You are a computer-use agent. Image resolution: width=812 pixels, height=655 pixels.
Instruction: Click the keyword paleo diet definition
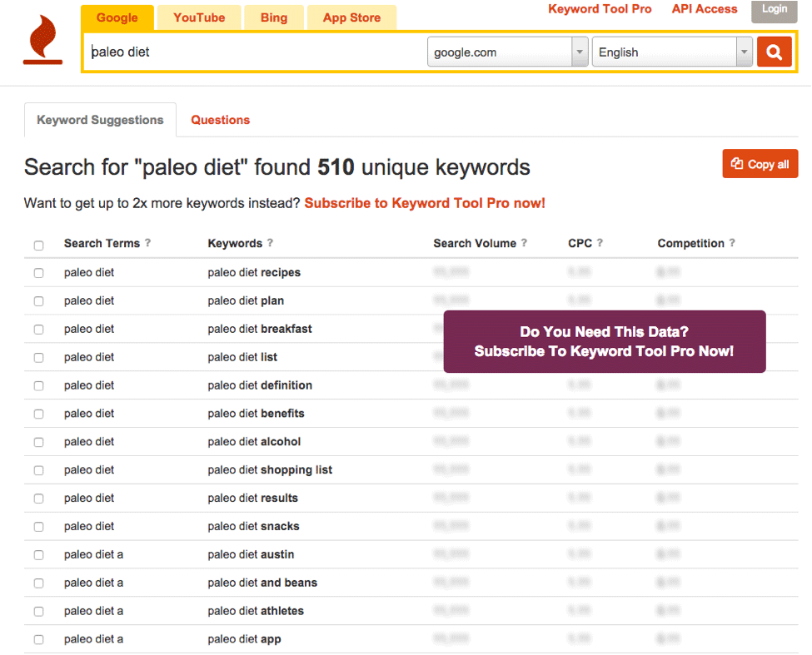pos(260,385)
